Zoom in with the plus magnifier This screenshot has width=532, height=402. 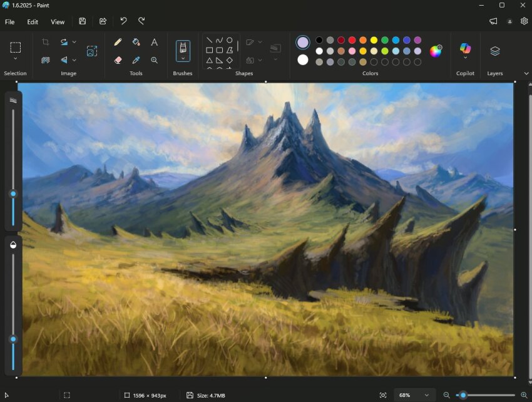click(x=524, y=395)
